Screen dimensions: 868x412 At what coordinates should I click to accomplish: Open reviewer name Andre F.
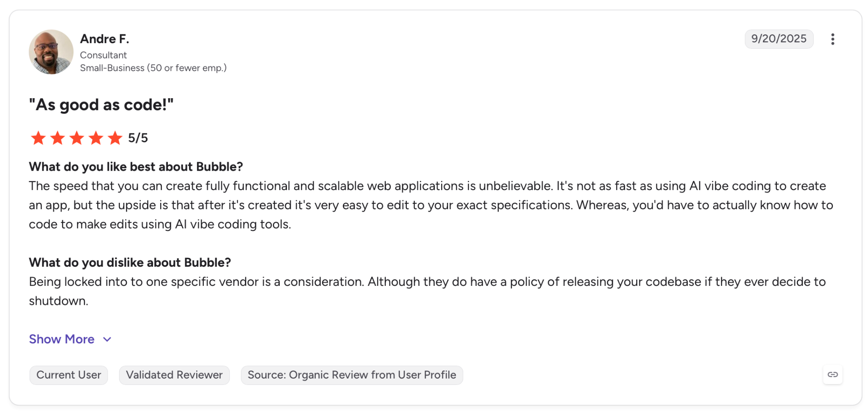tap(105, 39)
